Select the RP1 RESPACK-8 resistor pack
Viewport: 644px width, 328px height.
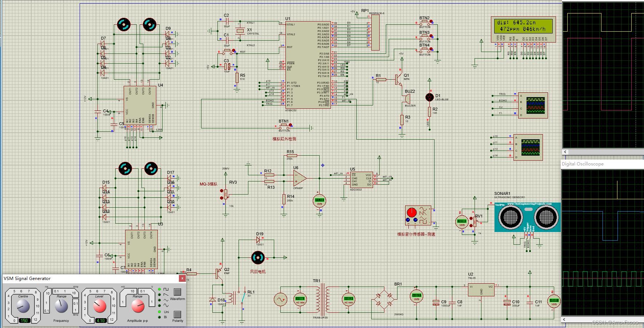click(375, 32)
